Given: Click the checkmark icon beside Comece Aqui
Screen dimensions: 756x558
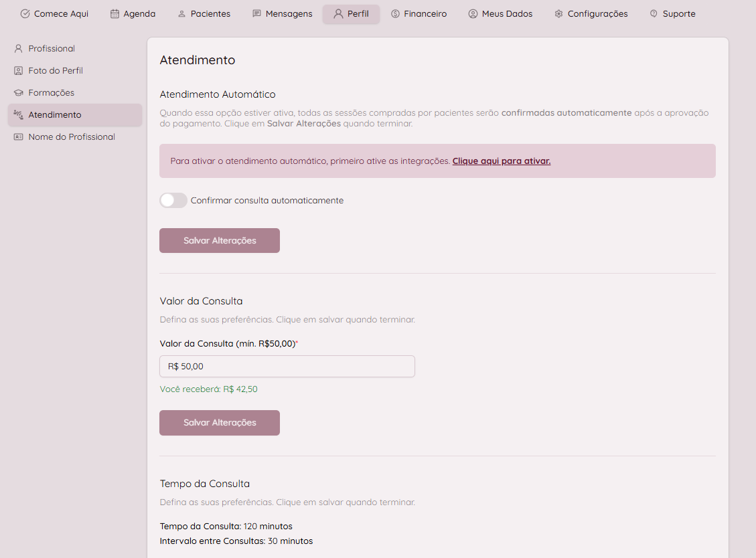Looking at the screenshot, I should tap(25, 13).
